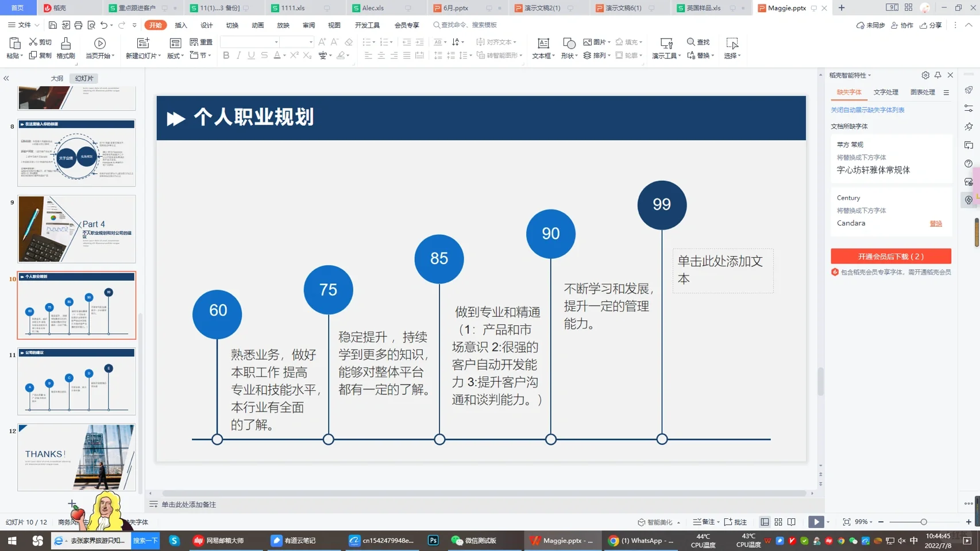Viewport: 980px width, 551px height.
Task: Expand the replace (替换) dropdown
Action: tap(713, 56)
